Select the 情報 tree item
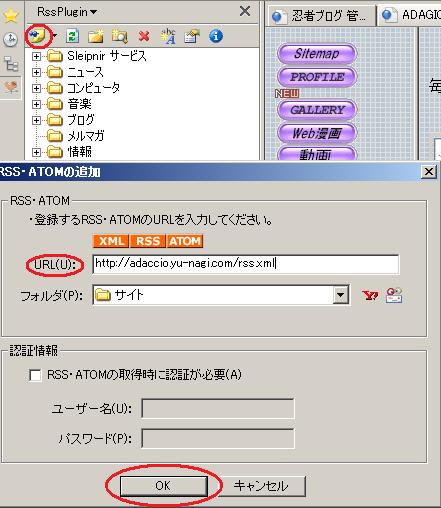Image resolution: width=441 pixels, height=508 pixels. point(69,152)
